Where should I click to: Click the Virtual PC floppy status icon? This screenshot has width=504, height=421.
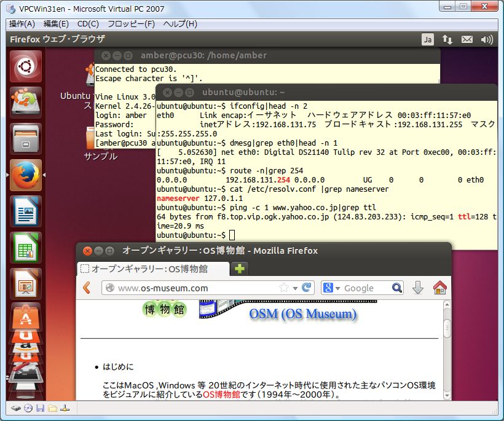(x=40, y=409)
